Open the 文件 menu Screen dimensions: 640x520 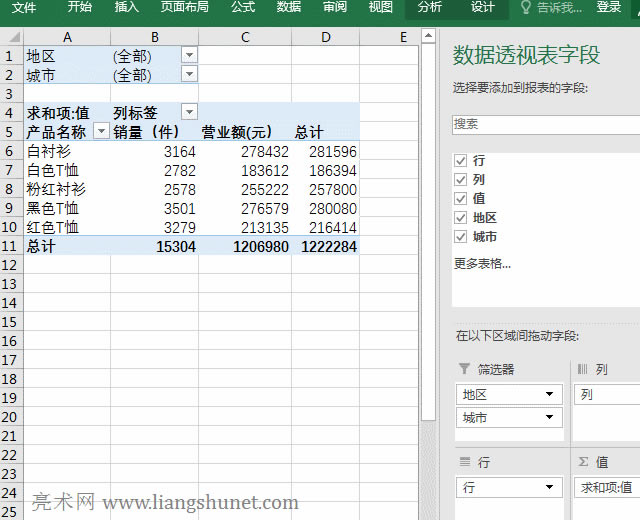tap(24, 8)
